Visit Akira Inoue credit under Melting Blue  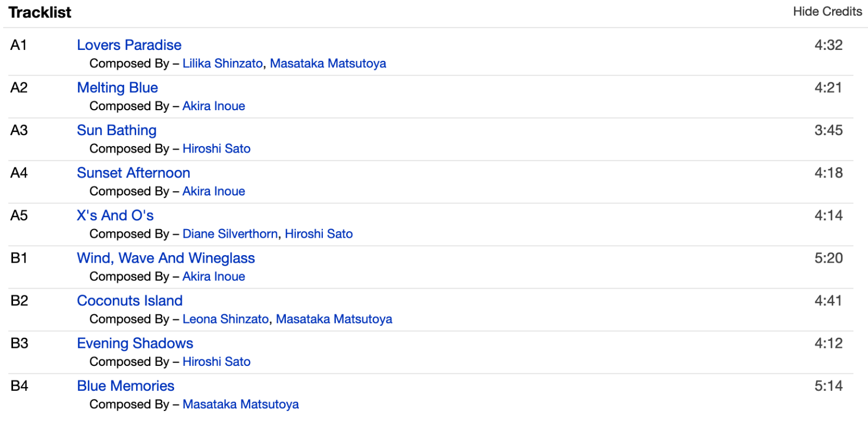click(x=214, y=106)
